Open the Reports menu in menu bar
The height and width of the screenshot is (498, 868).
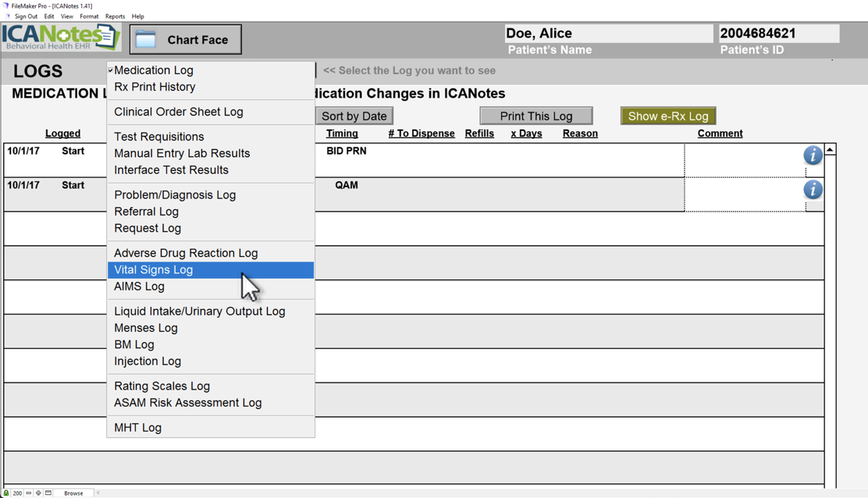115,16
